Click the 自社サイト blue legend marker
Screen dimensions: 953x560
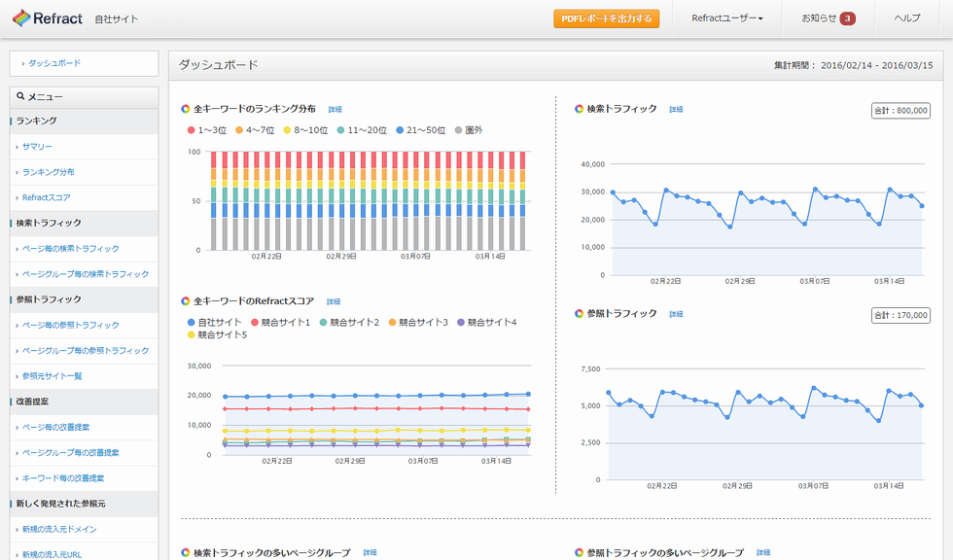tap(191, 322)
